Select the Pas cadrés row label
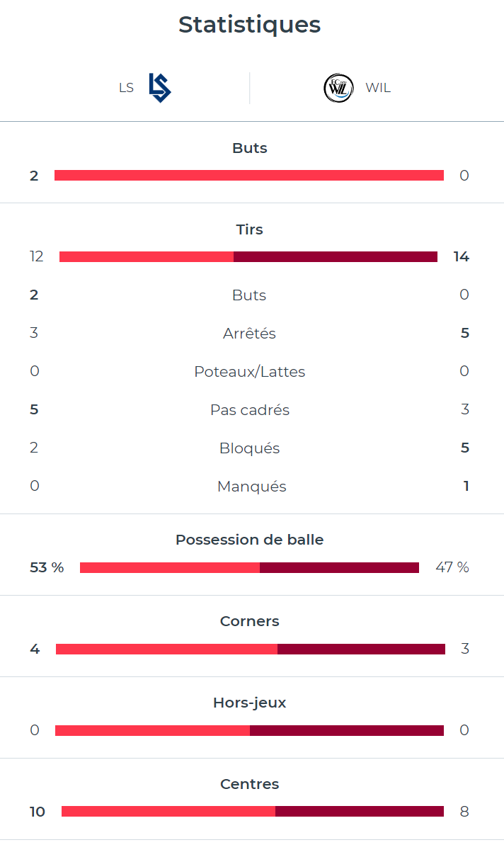 click(249, 410)
